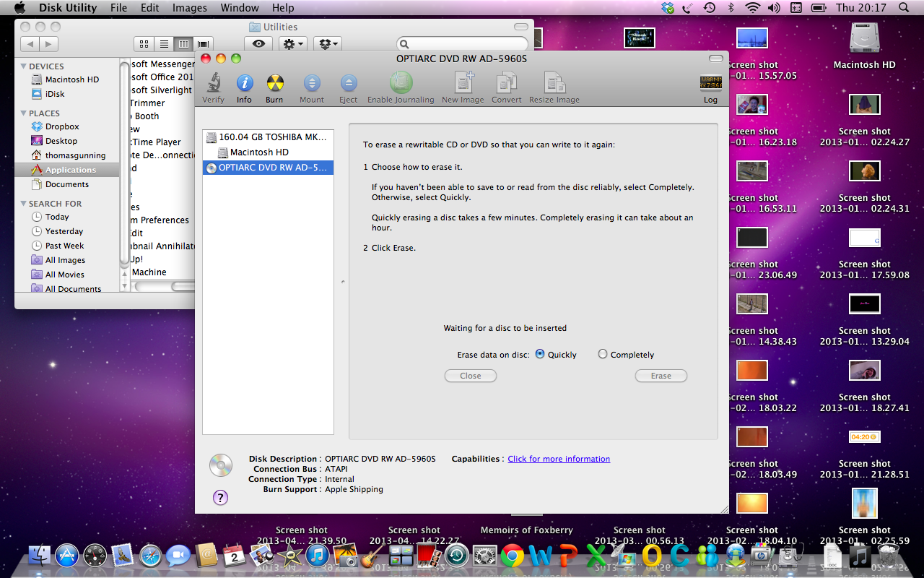
Task: Click the Close button in erase panel
Action: point(470,376)
